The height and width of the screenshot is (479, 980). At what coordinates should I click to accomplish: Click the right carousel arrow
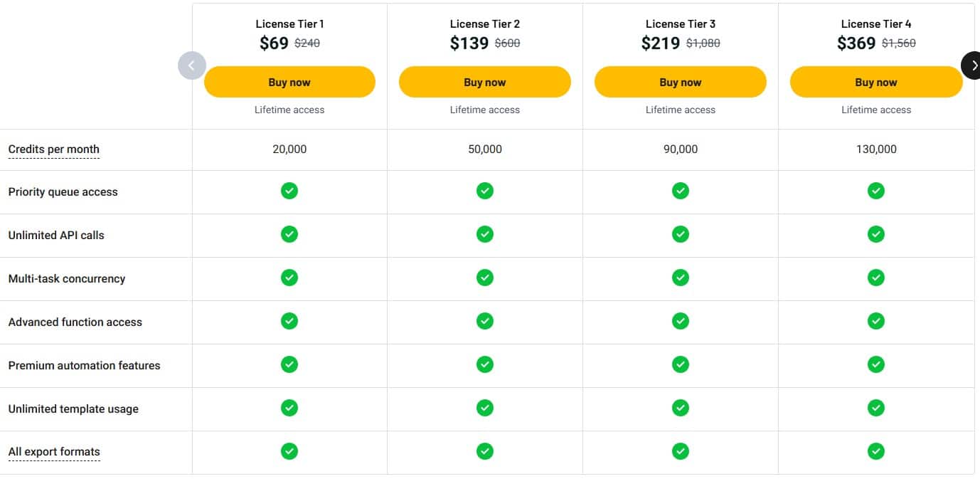pos(973,65)
